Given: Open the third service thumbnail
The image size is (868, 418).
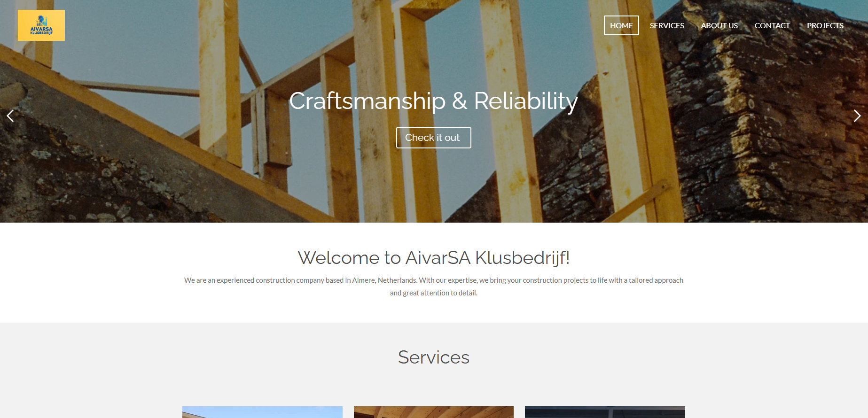Looking at the screenshot, I should [x=605, y=412].
